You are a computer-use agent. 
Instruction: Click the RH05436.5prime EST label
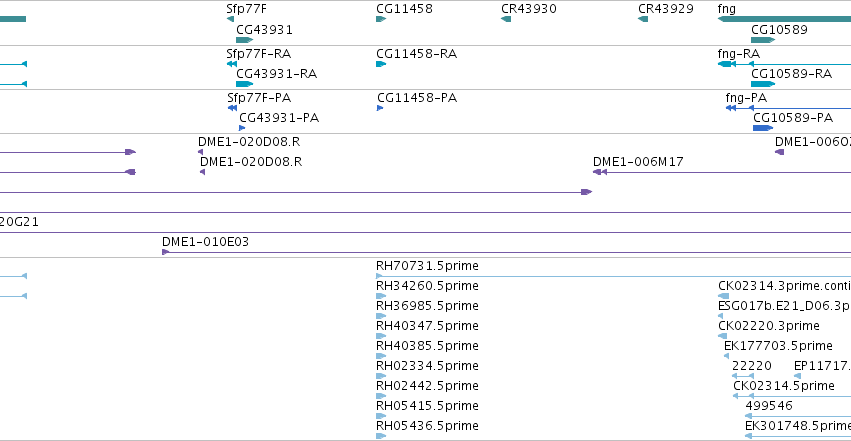pos(427,426)
